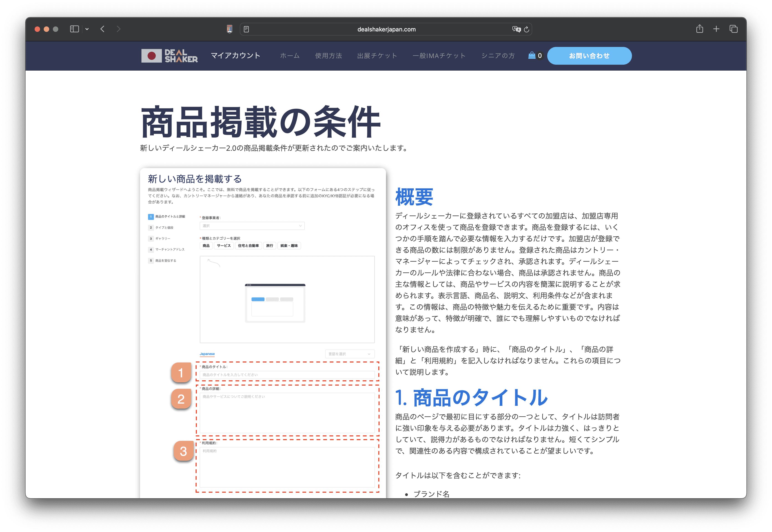
Task: Open 出展チケット nav item
Action: [x=377, y=56]
